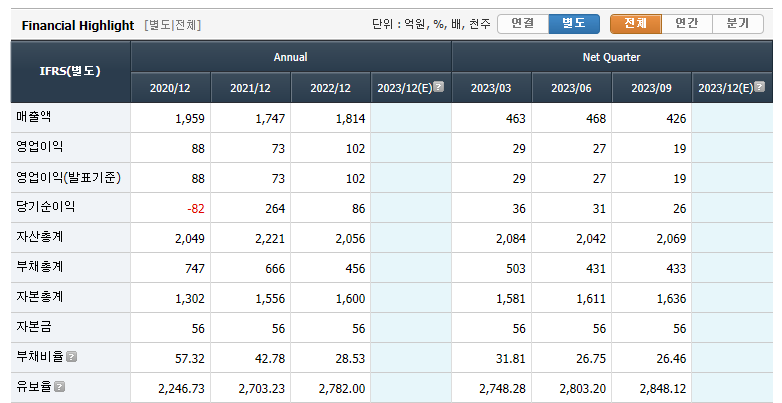
Task: Click the 264 net income value
Action: 275,208
